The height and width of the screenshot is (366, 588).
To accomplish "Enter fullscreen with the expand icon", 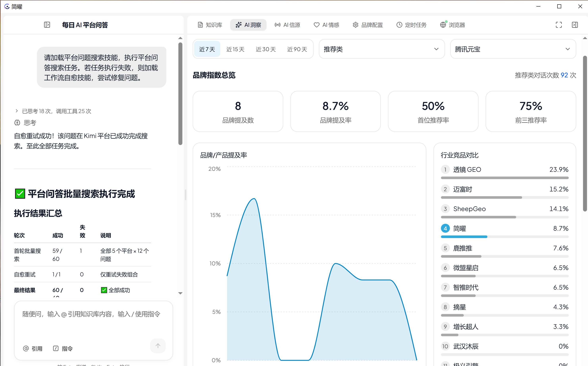I will point(559,25).
